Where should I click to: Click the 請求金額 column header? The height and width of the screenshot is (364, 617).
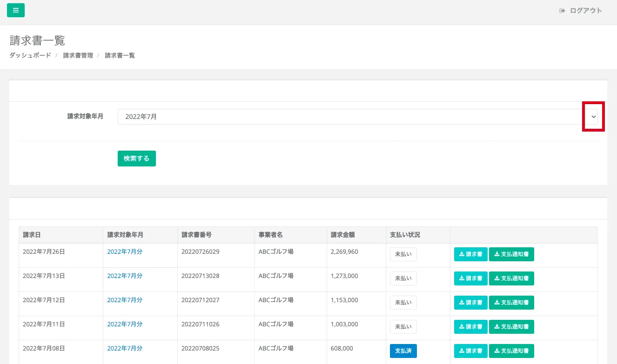point(342,235)
